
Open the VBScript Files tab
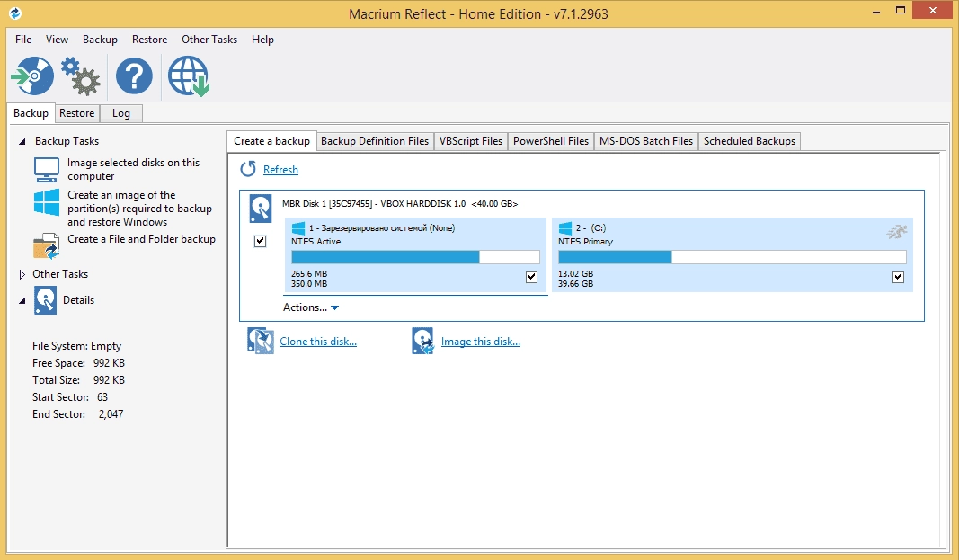471,140
